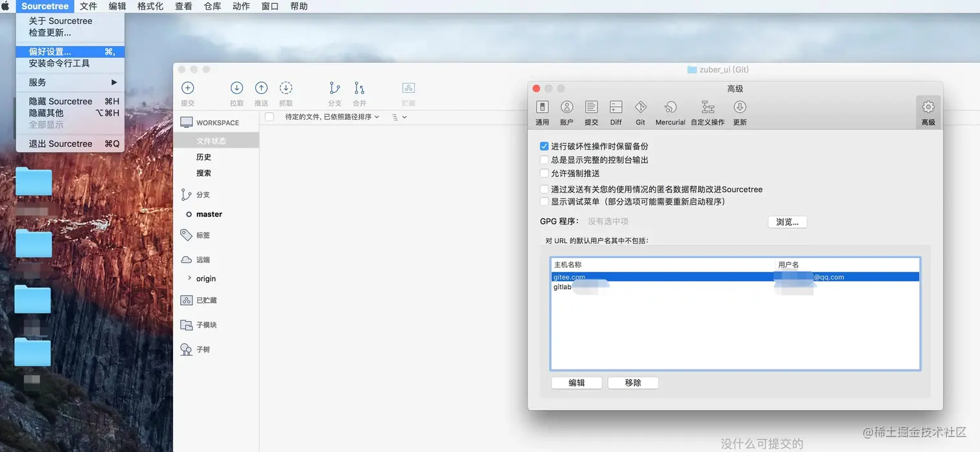Image resolution: width=980 pixels, height=452 pixels.
Task: Select WORKSPACE in the sidebar
Action: tap(216, 123)
